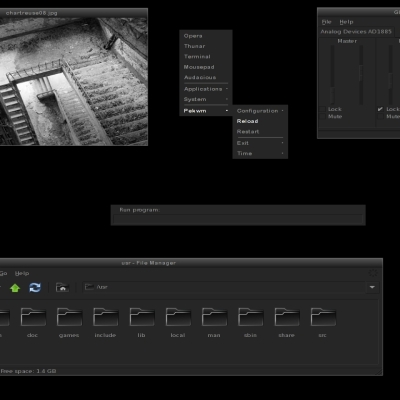400x400 pixels.
Task: Open Terminal from the root menu
Action: coord(205,56)
